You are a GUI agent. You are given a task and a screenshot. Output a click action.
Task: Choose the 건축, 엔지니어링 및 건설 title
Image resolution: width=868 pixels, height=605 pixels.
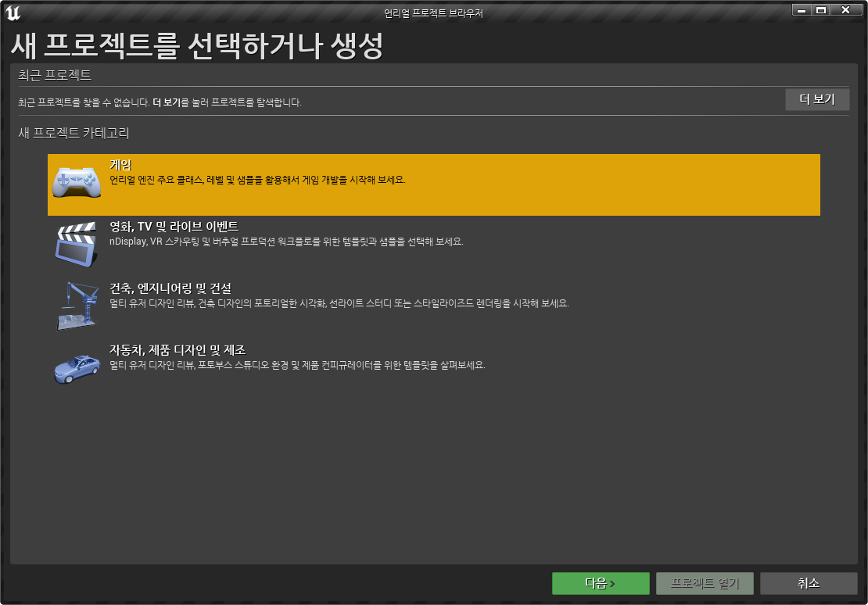(x=170, y=288)
